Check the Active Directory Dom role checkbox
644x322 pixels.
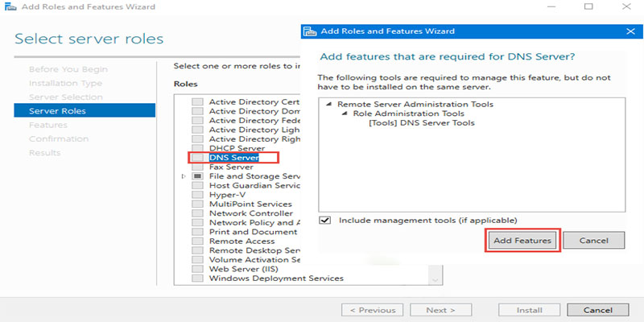197,111
